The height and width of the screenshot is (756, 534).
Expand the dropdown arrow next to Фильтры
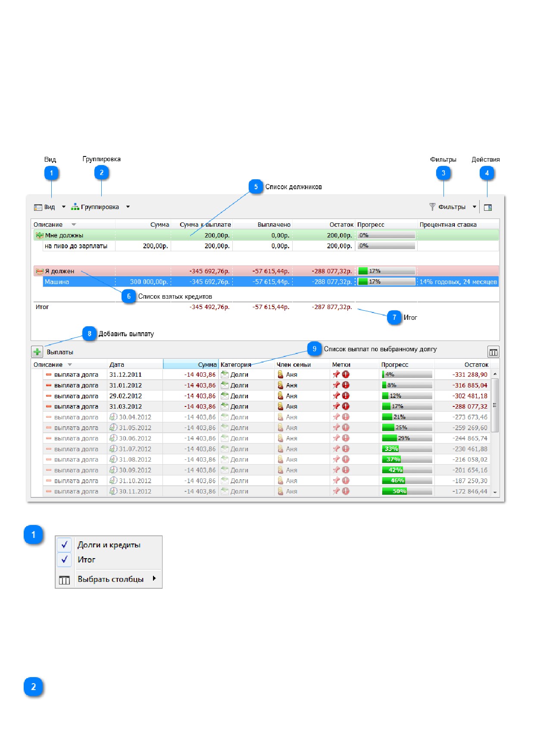(x=474, y=207)
